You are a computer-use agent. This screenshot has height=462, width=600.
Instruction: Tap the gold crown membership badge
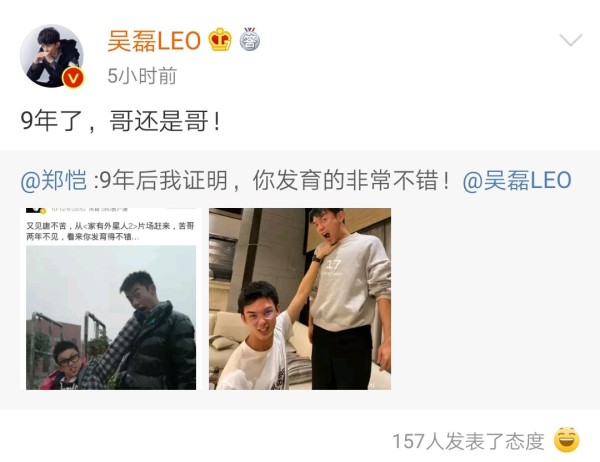pyautogui.click(x=220, y=39)
